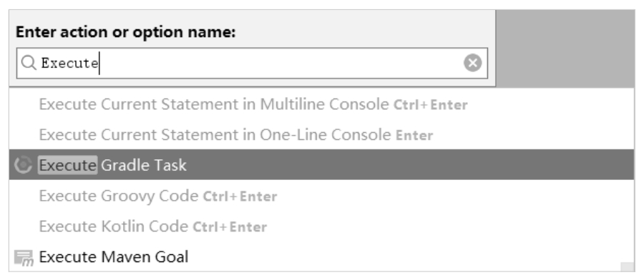Focus the action name search field

tap(252, 63)
